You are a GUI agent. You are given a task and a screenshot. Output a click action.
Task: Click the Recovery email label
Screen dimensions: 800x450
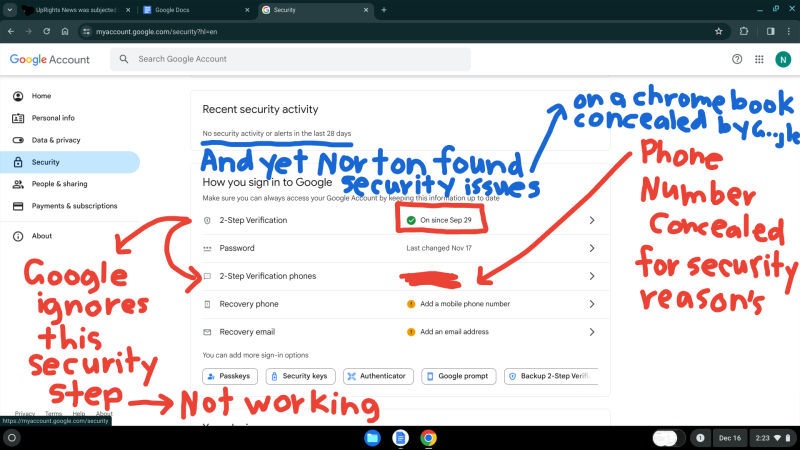247,332
